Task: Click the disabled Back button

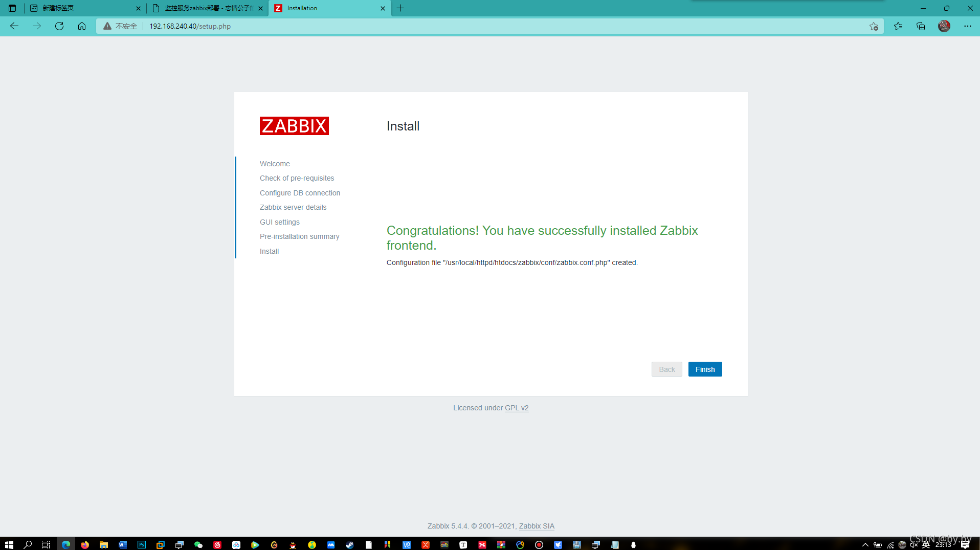Action: (667, 369)
